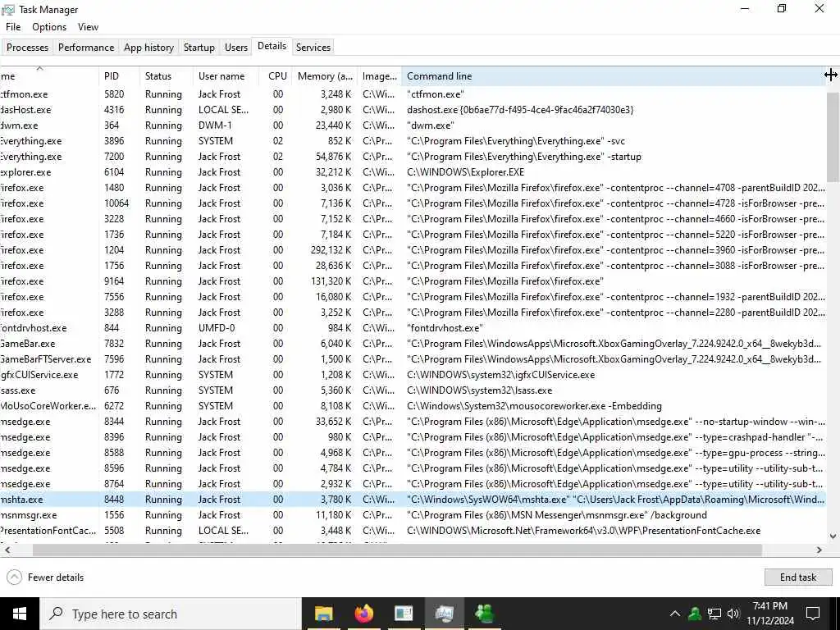Sort by the Image path column header
Viewport: 840px width, 630px height.
[379, 76]
